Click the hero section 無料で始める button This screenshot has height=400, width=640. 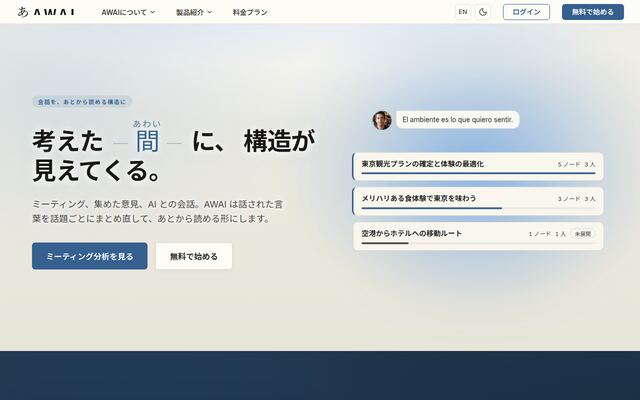194,256
